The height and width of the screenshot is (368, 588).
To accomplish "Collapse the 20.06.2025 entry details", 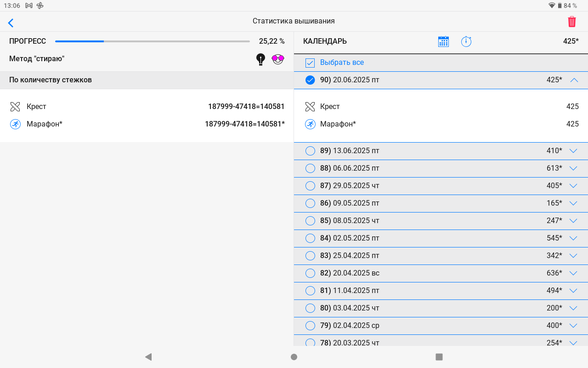I will 574,80.
